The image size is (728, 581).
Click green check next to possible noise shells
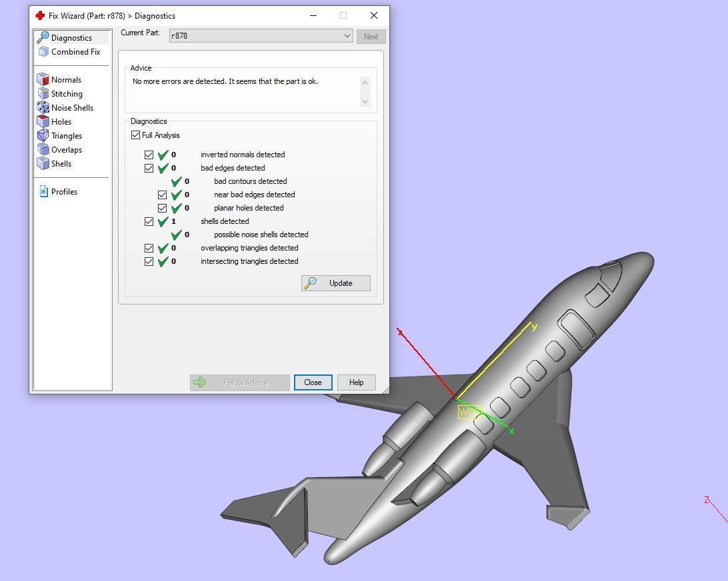(177, 235)
